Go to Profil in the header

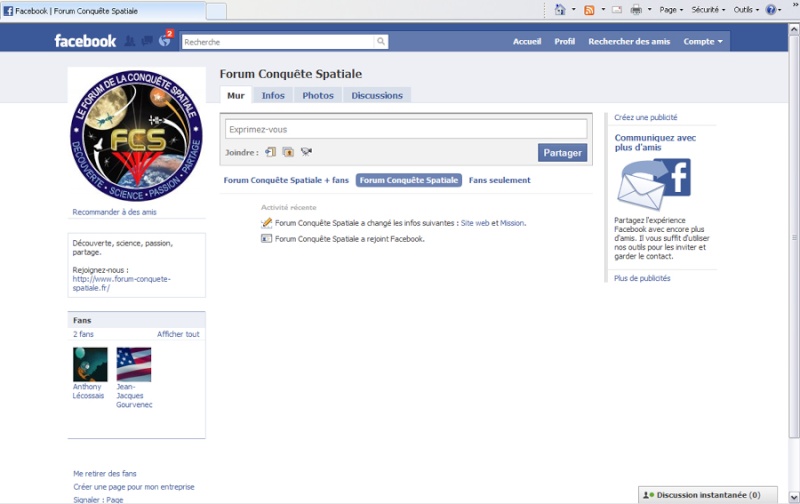tap(565, 41)
